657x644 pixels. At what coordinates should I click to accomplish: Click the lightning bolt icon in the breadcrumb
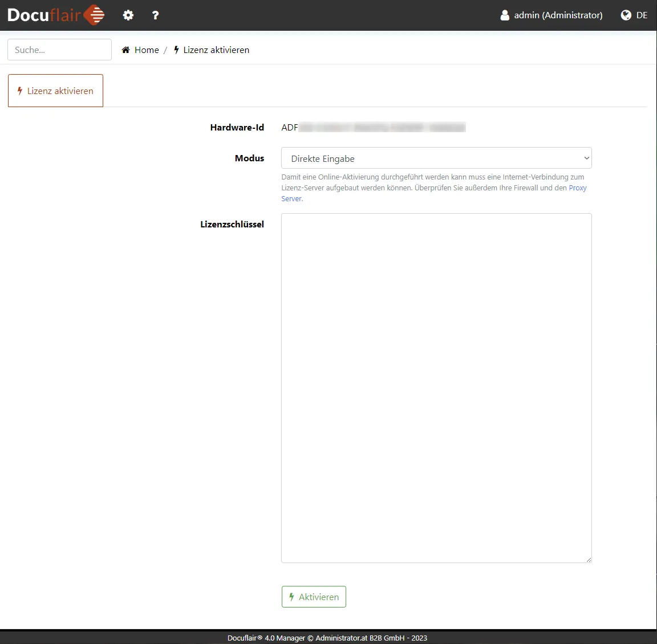click(x=177, y=50)
